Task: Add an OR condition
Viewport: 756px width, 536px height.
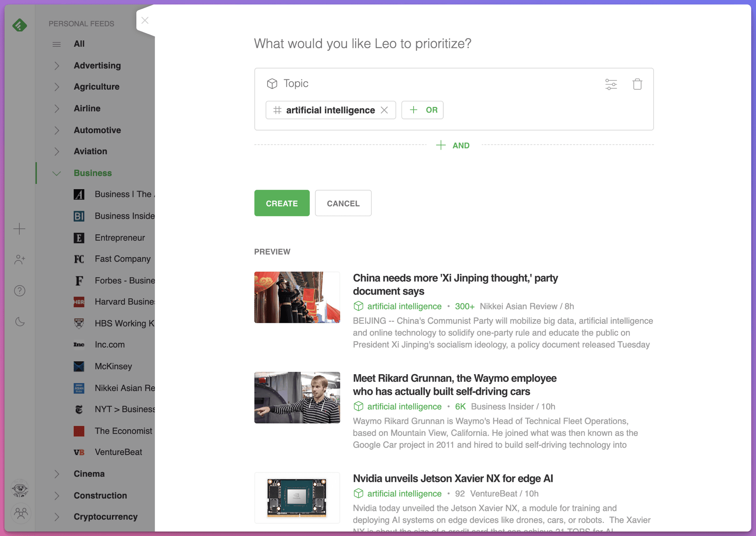Action: point(422,110)
